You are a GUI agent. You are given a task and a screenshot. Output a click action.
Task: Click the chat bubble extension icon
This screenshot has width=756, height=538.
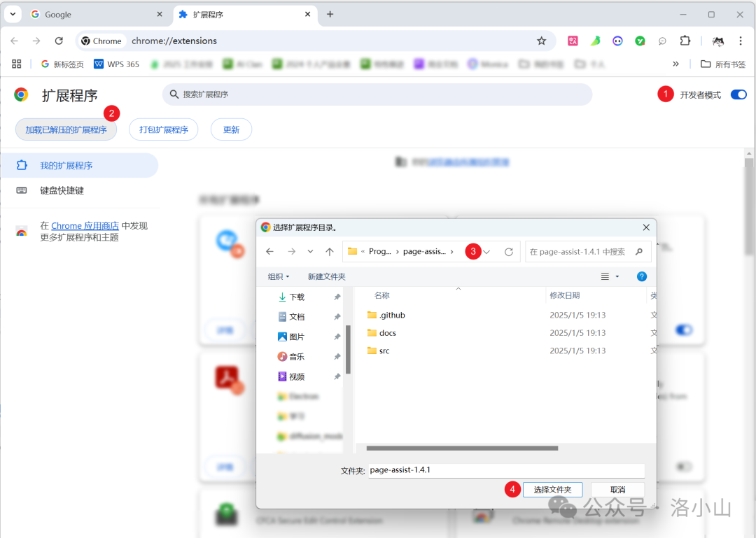pos(662,41)
